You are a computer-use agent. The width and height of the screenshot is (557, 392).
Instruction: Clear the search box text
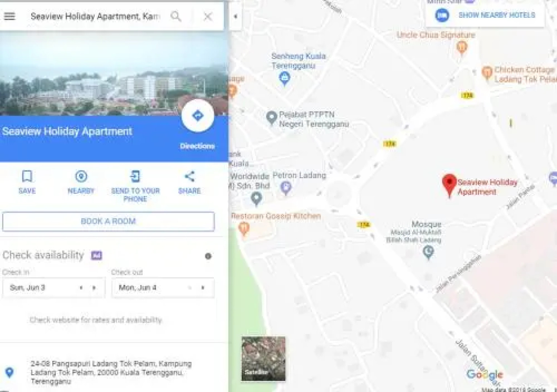tap(208, 16)
